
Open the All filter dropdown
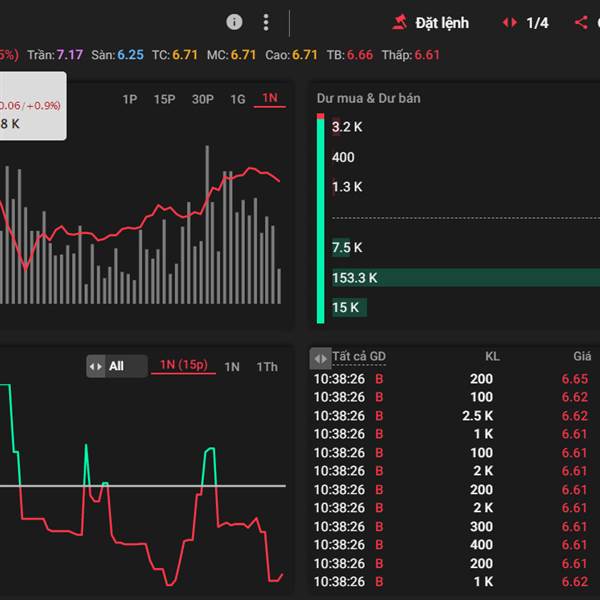point(117,366)
